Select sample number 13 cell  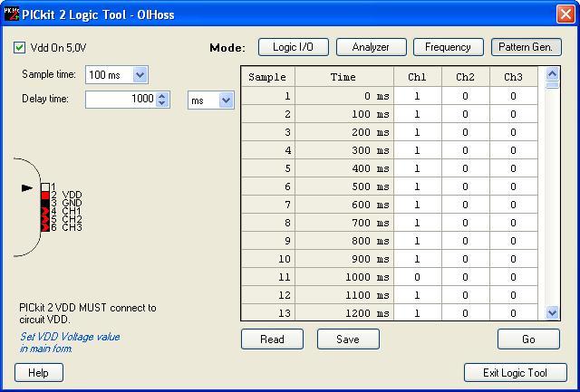[x=268, y=312]
